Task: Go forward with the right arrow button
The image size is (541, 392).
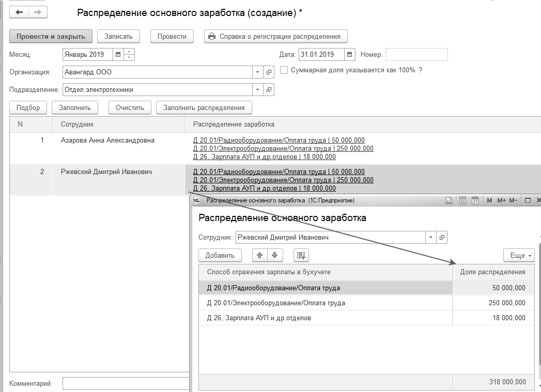Action: [38, 12]
